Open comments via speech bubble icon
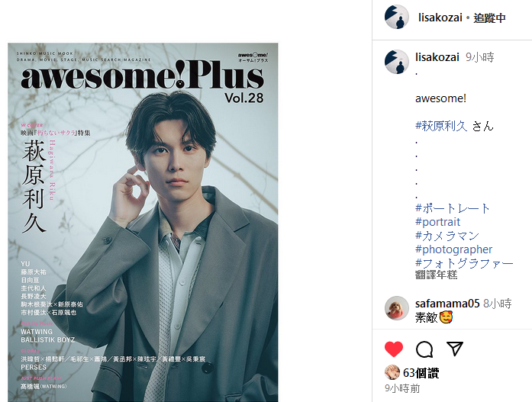Viewport: 532px width, 402px height. (x=424, y=349)
